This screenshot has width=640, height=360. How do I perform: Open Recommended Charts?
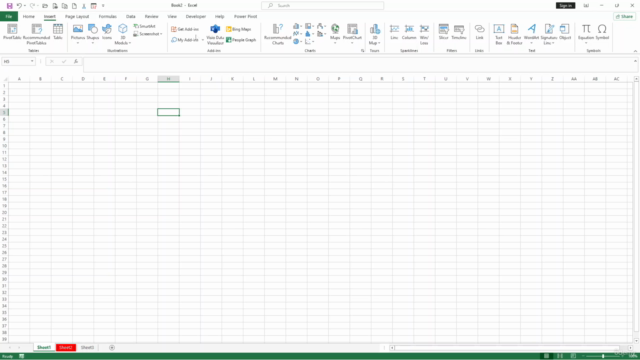coord(278,34)
